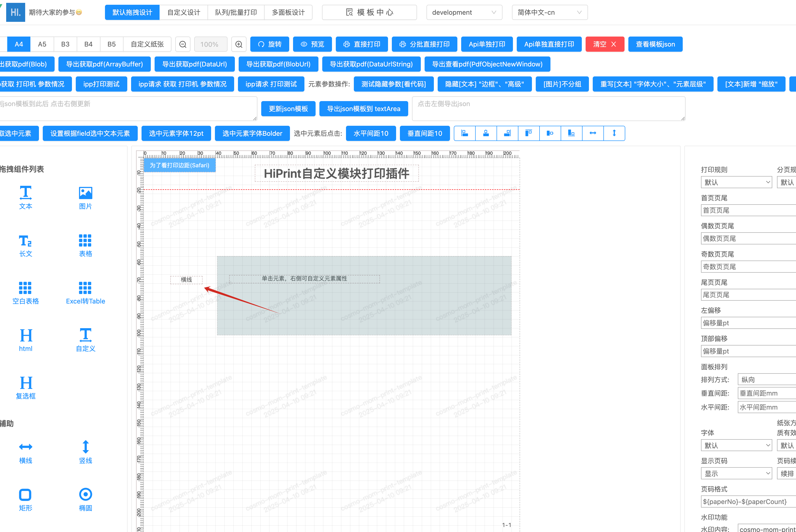Open the 模板中心 template center

(369, 12)
